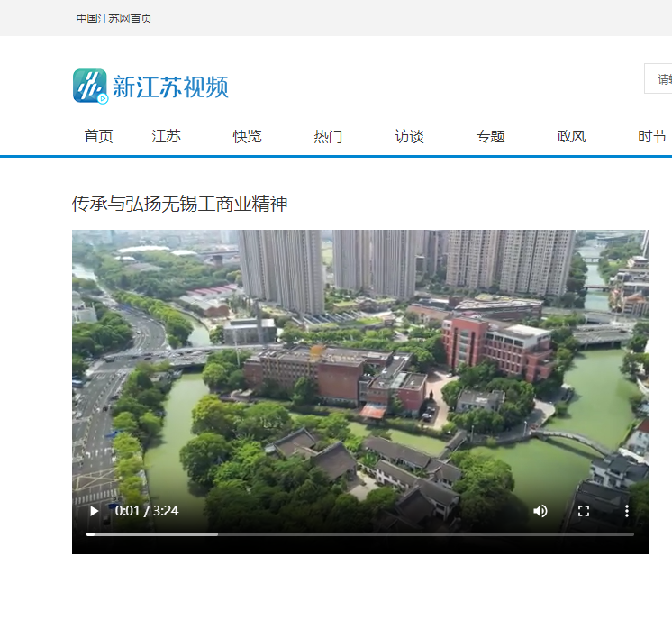Play the video with the play button

pos(94,511)
